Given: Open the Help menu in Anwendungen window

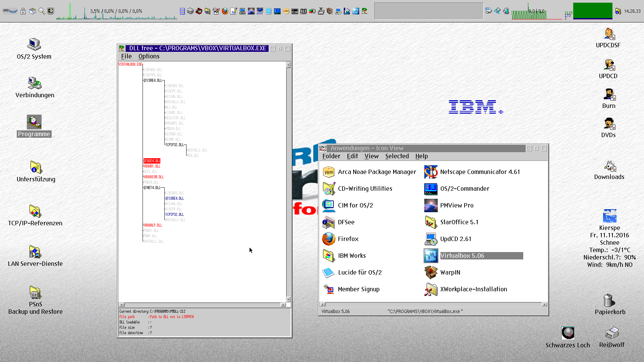Looking at the screenshot, I should [x=421, y=156].
